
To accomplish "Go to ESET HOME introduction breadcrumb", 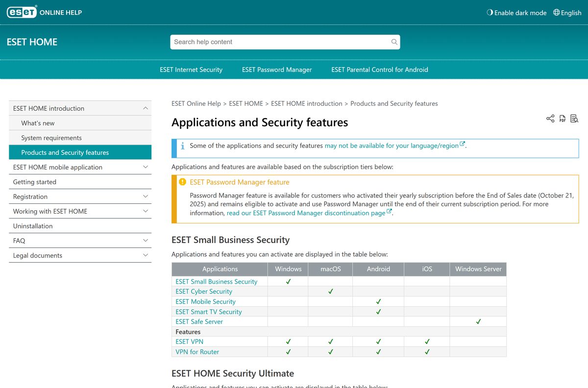I will [307, 103].
